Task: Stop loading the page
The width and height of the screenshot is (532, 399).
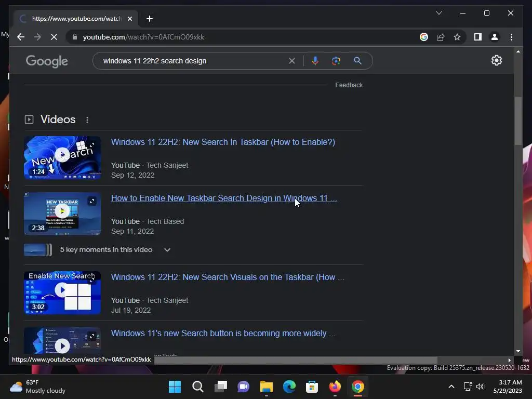Action: [54, 37]
